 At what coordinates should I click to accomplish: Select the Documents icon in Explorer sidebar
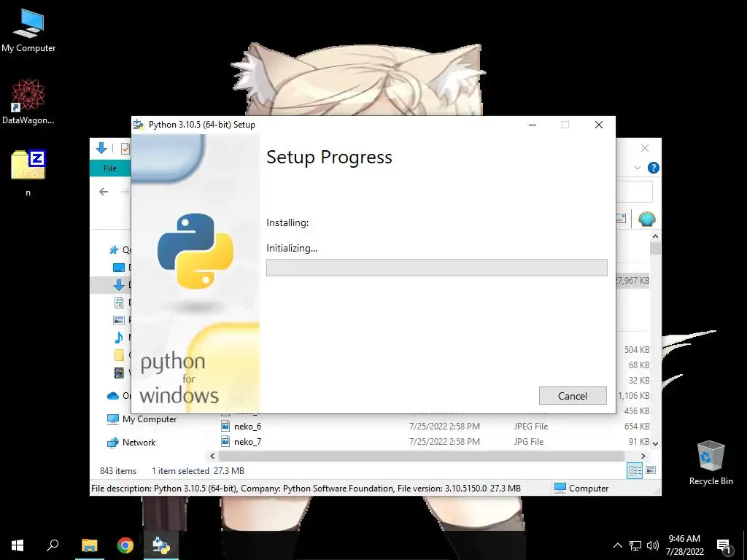coord(119,303)
